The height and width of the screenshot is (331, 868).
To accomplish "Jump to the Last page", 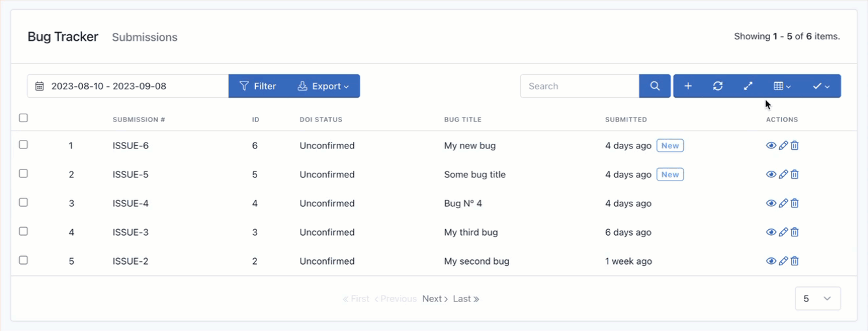I will tap(466, 299).
